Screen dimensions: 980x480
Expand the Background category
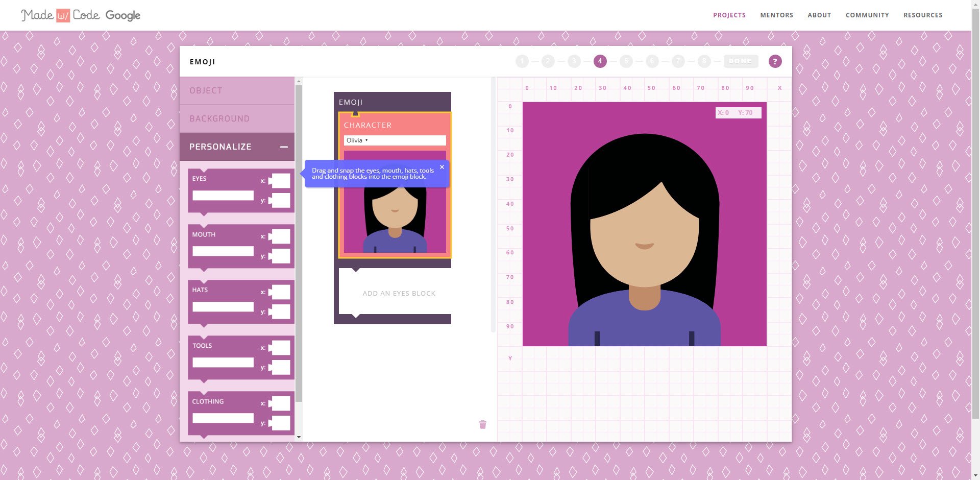[237, 119]
